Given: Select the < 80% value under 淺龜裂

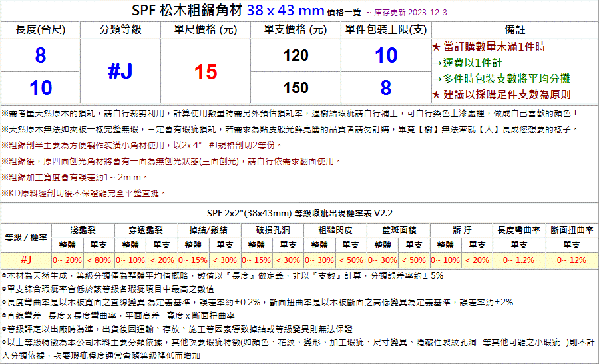Looking at the screenshot, I should (99, 260).
